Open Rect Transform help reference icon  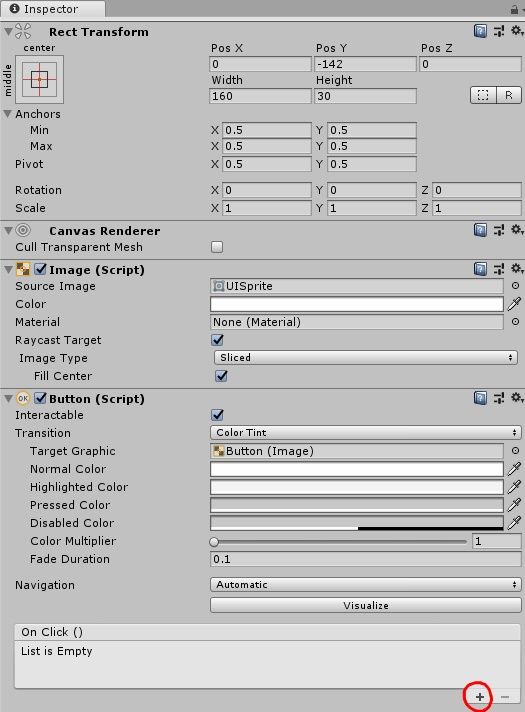pyautogui.click(x=480, y=31)
